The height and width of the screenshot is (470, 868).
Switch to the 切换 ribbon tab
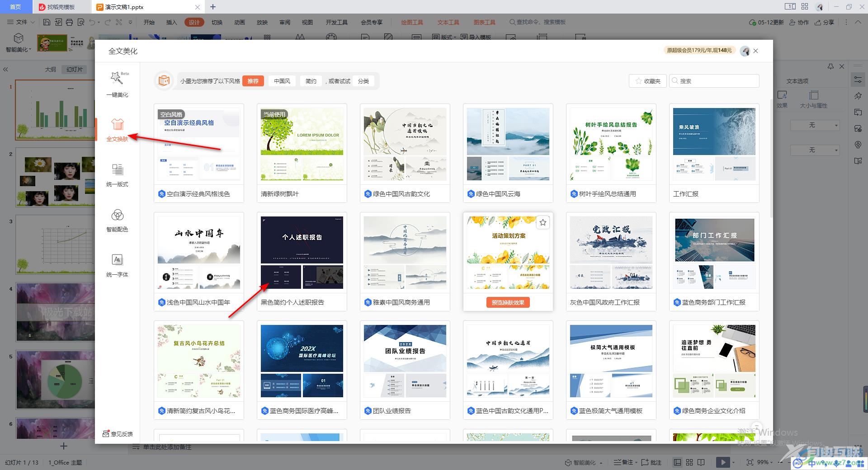click(217, 22)
